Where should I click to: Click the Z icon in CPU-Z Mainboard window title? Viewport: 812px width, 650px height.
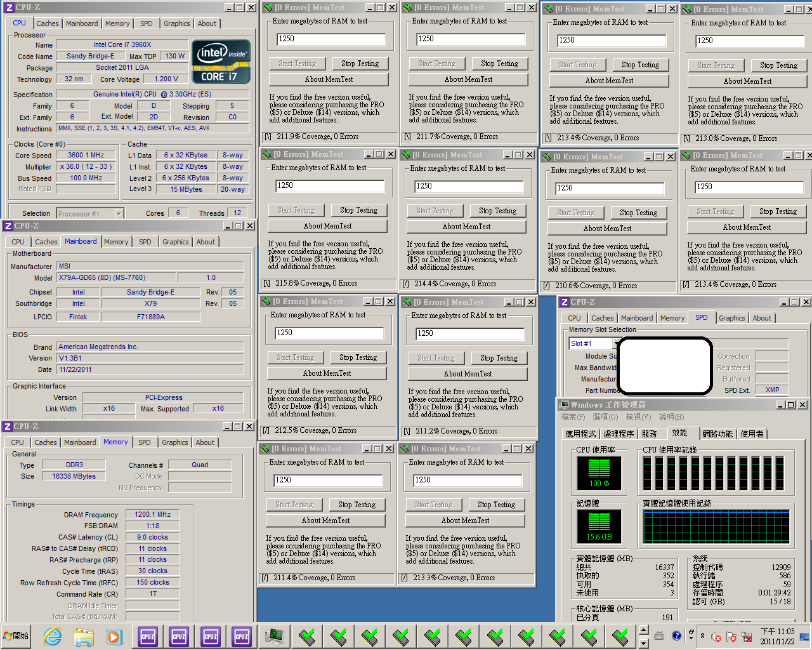click(8, 226)
